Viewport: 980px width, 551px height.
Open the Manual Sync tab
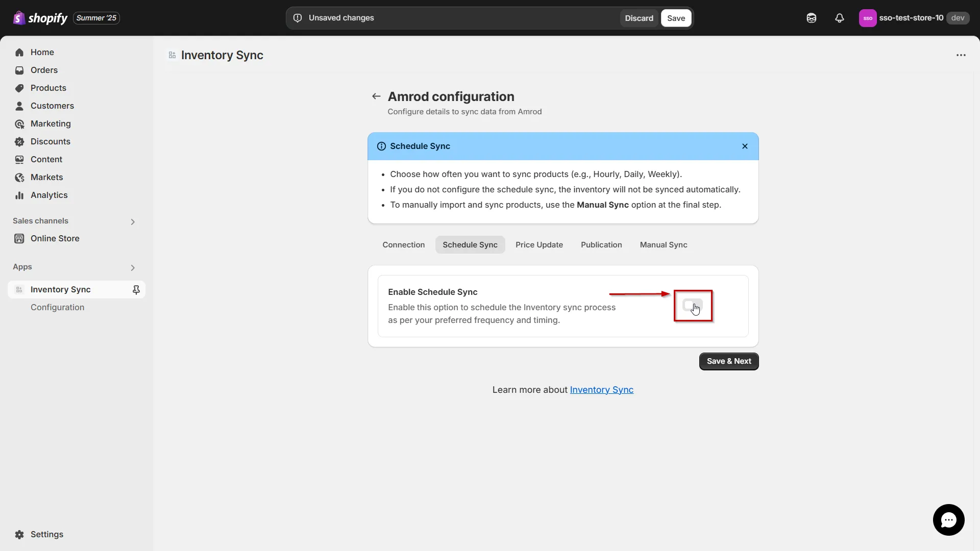pos(663,245)
